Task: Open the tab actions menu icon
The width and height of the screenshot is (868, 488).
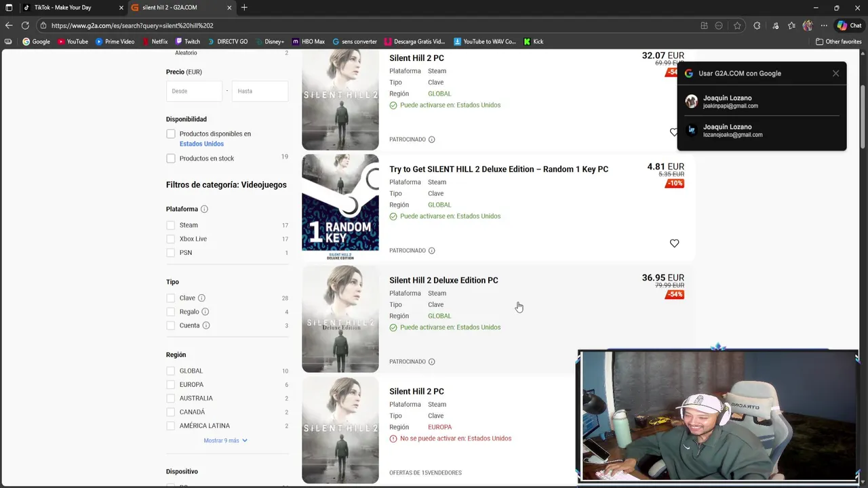Action: point(9,7)
